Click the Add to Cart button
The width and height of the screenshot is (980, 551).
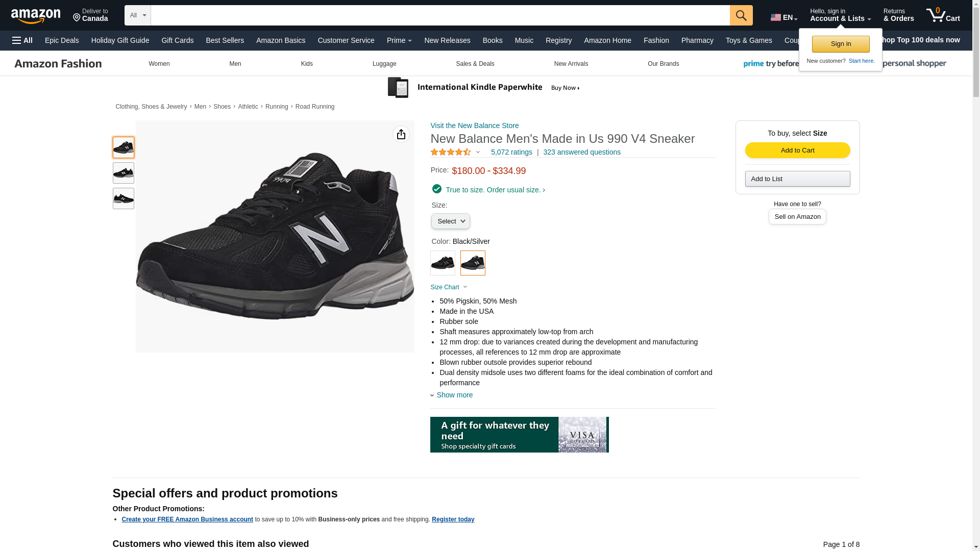point(798,150)
